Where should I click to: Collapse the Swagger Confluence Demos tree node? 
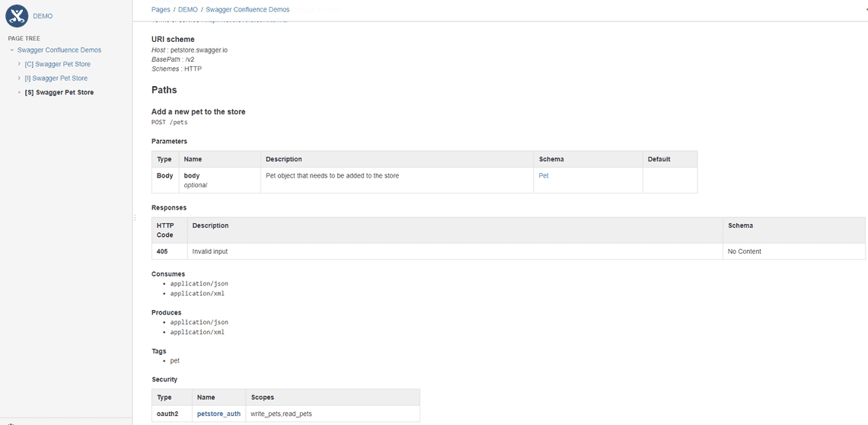click(x=11, y=50)
